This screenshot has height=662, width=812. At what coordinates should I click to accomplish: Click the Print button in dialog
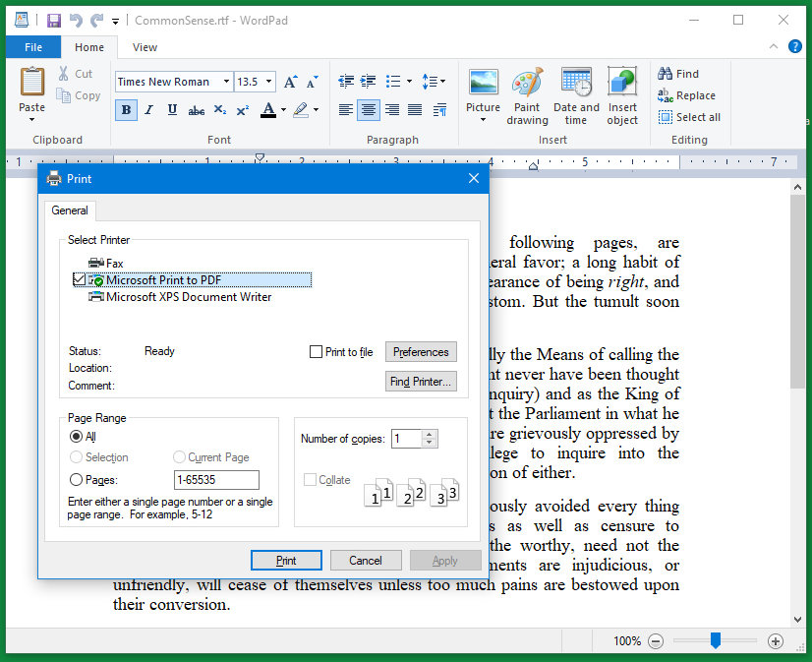pos(286,560)
